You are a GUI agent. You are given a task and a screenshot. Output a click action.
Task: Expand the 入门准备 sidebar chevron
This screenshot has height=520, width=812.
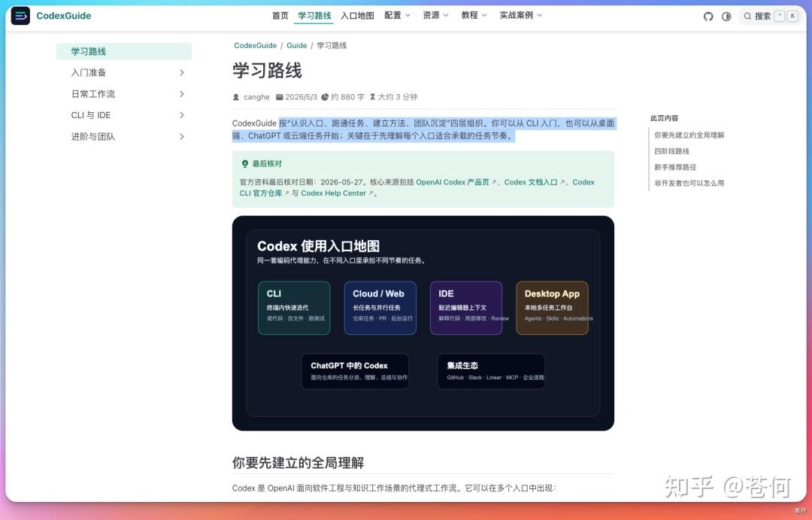(182, 72)
